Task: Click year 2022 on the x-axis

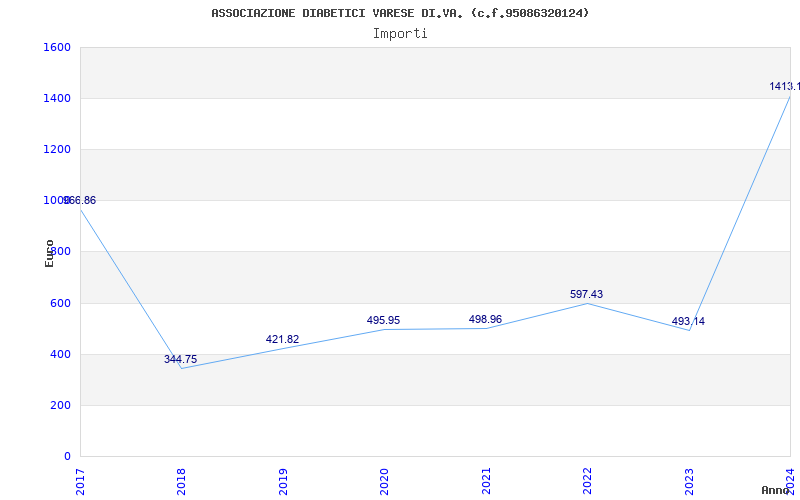Action: coord(588,480)
